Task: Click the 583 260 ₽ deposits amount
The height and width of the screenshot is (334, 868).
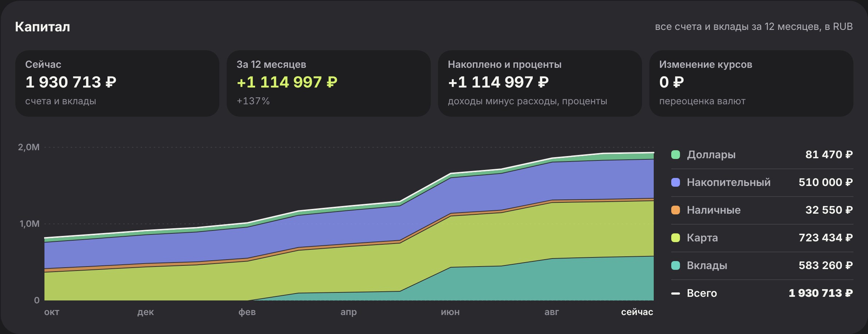Action: tap(826, 265)
